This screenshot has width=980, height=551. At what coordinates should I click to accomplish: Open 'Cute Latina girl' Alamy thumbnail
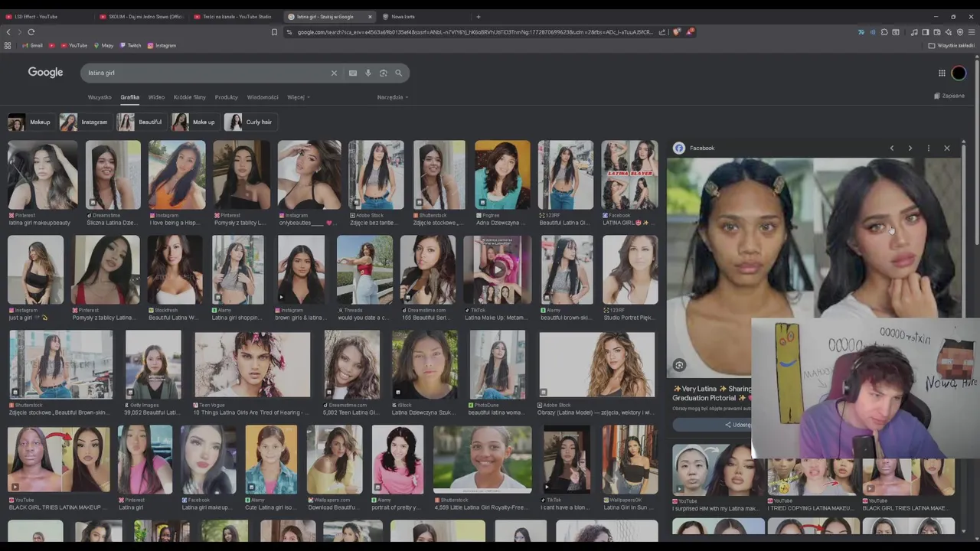point(271,459)
